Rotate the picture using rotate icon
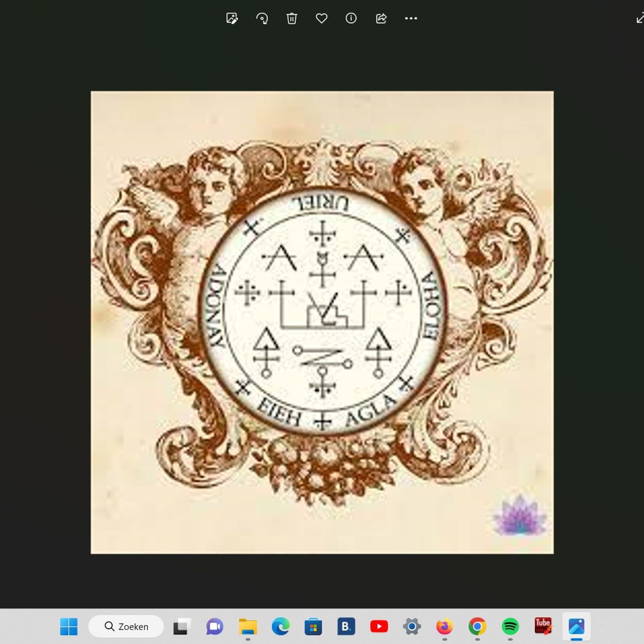The image size is (644, 644). 262,18
